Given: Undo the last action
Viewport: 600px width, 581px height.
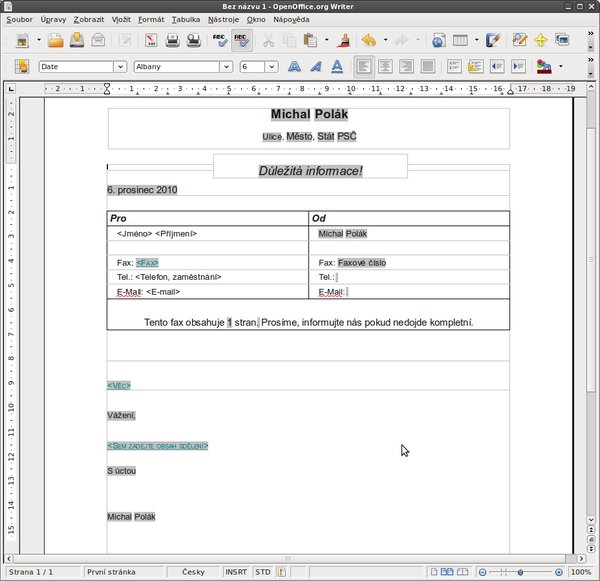Looking at the screenshot, I should [369, 40].
